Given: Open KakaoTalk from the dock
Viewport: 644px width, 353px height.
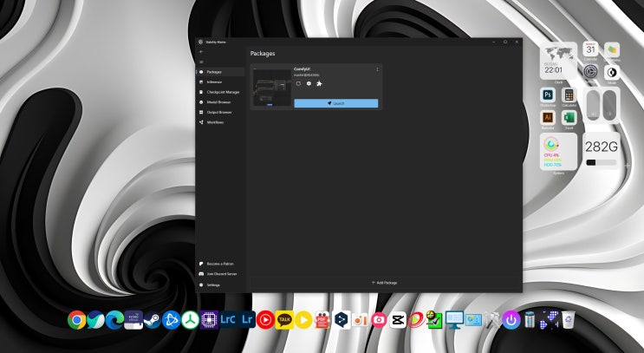Looking at the screenshot, I should [x=284, y=320].
